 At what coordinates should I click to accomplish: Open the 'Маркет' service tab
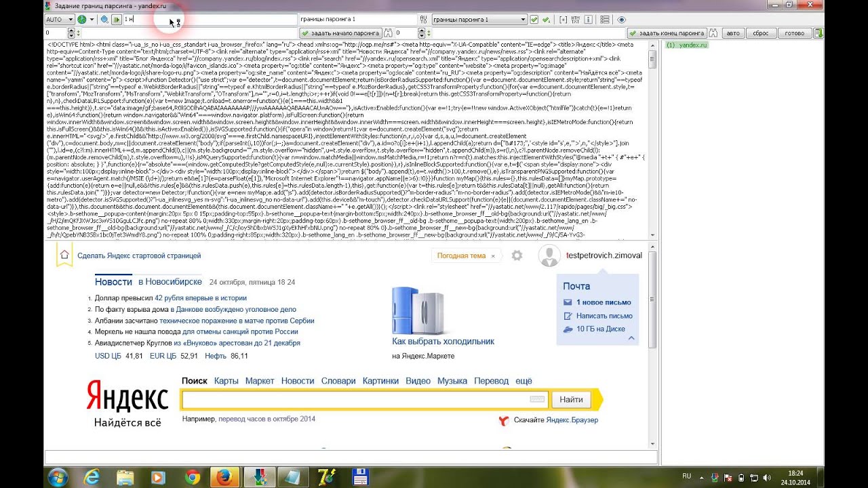(260, 381)
